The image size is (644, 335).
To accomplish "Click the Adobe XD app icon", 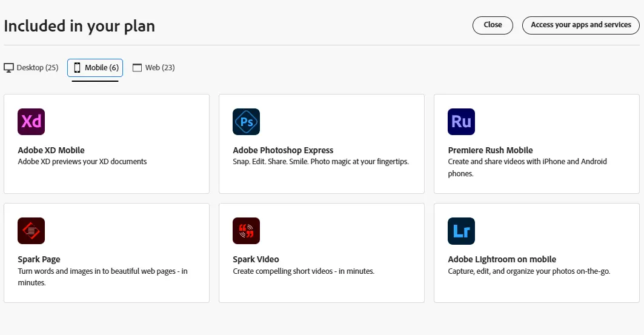I will click(32, 122).
